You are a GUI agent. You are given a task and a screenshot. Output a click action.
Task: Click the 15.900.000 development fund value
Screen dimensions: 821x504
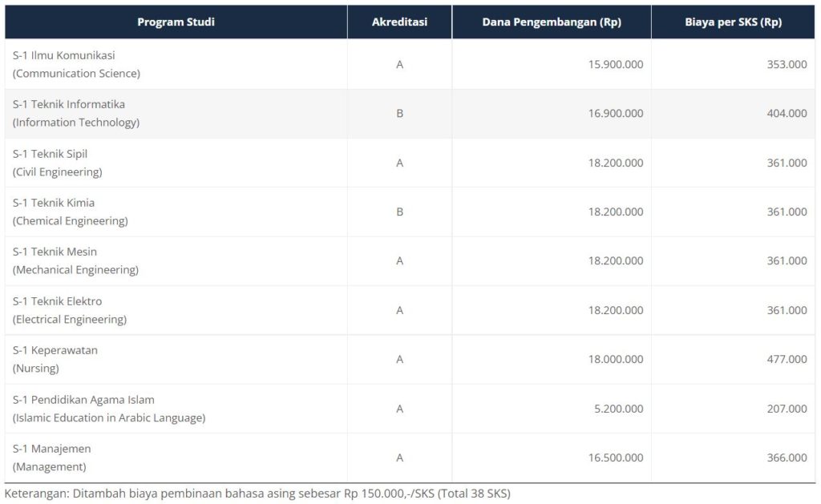(x=616, y=65)
